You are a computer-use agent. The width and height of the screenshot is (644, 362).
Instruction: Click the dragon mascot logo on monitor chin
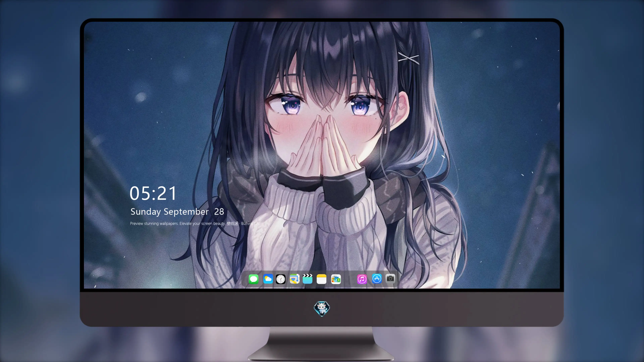(x=322, y=309)
